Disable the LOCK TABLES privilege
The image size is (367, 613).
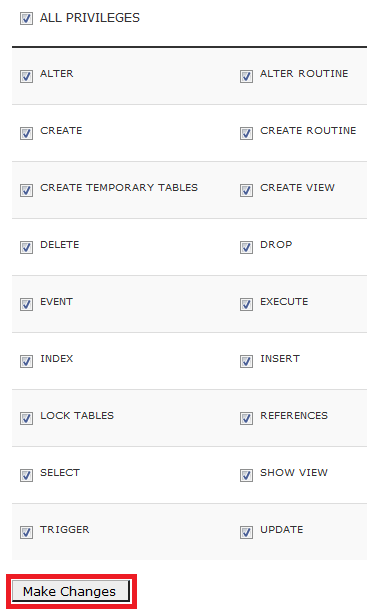26,418
